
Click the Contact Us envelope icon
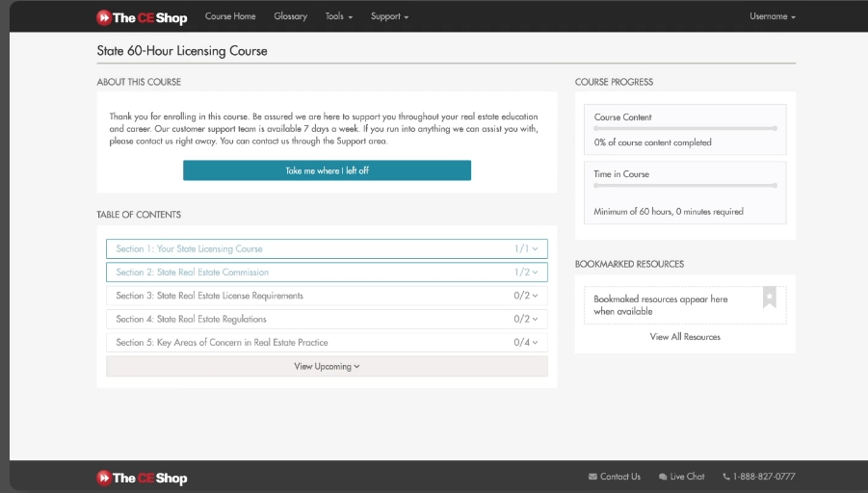coord(592,477)
